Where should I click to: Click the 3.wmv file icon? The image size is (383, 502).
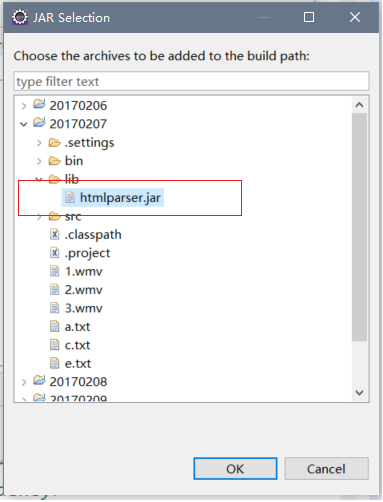click(x=55, y=308)
